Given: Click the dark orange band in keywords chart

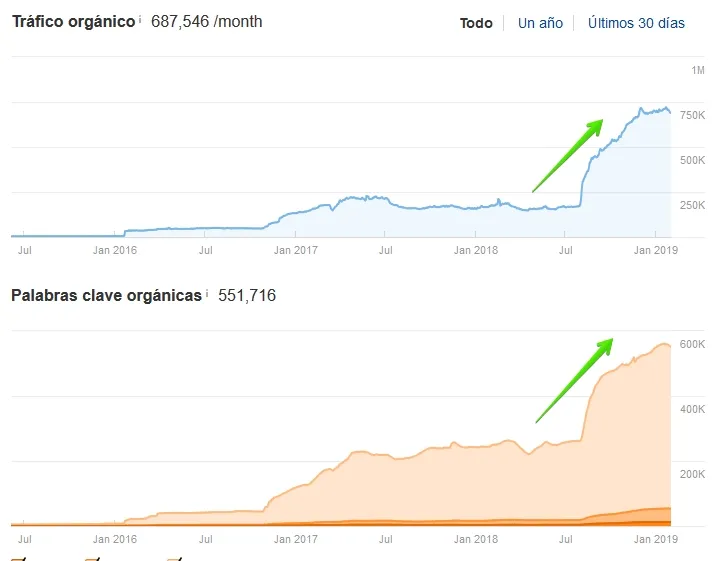Looking at the screenshot, I should 640,522.
